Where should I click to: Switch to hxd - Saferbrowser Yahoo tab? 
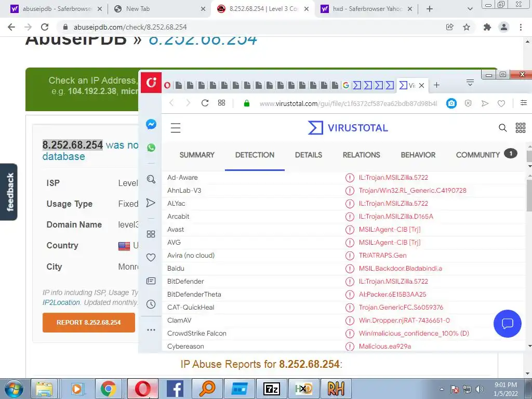(367, 9)
